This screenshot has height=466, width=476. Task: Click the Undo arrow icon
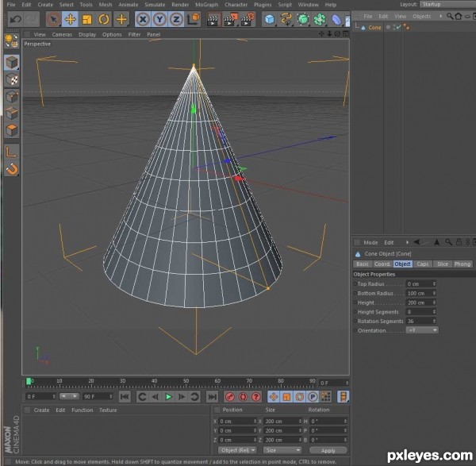click(16, 19)
